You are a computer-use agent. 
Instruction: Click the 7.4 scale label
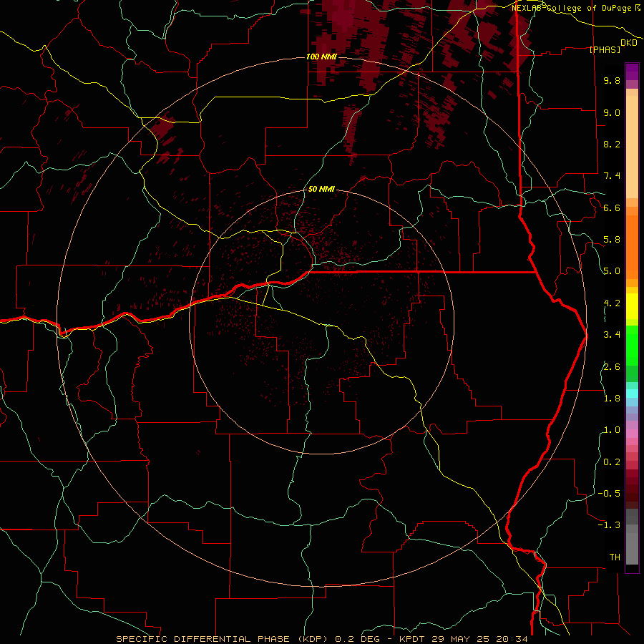612,176
